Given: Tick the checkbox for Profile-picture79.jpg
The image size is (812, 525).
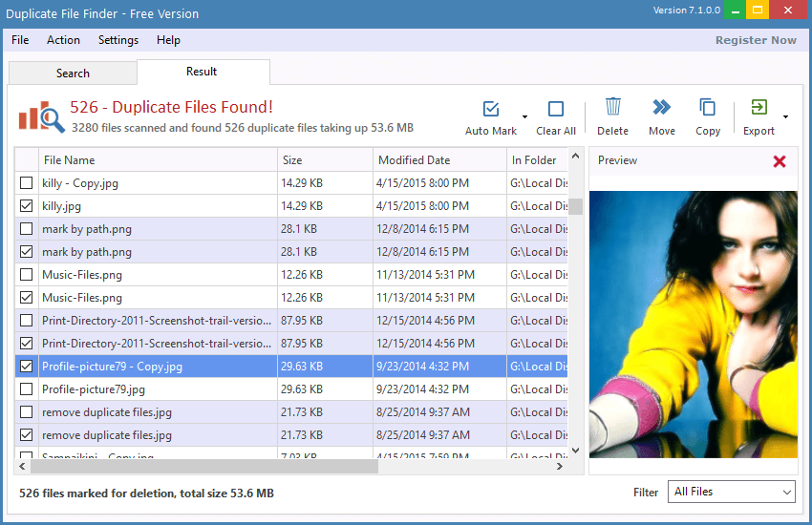Looking at the screenshot, I should (x=26, y=389).
